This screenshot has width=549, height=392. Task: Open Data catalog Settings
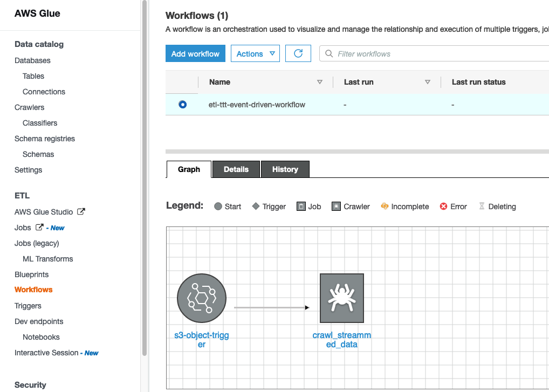coord(29,170)
